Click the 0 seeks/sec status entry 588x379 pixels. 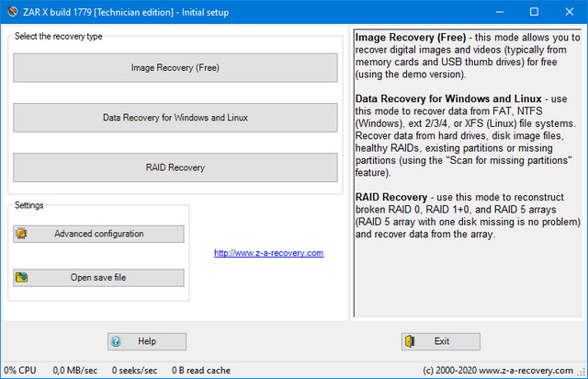pos(134,371)
